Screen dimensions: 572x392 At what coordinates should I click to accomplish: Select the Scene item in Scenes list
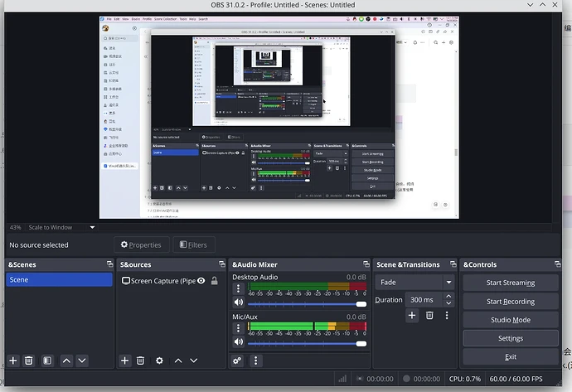click(58, 280)
